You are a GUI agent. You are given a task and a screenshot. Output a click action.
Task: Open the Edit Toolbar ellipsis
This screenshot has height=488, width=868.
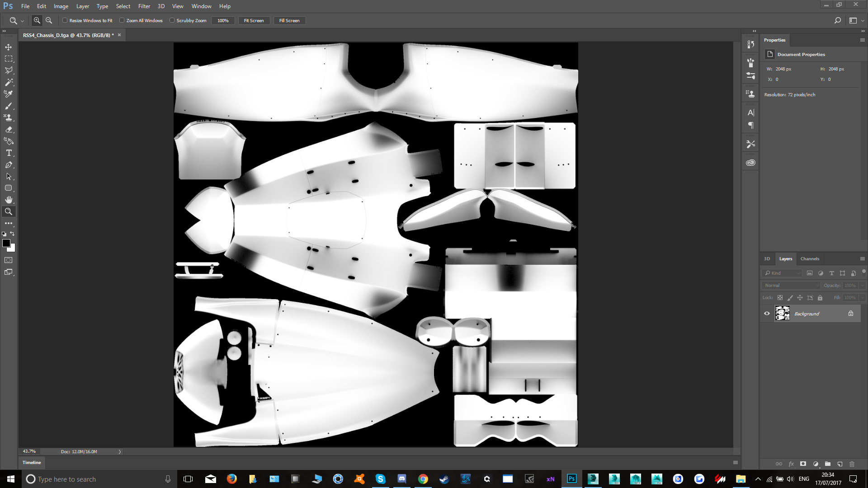tap(9, 223)
